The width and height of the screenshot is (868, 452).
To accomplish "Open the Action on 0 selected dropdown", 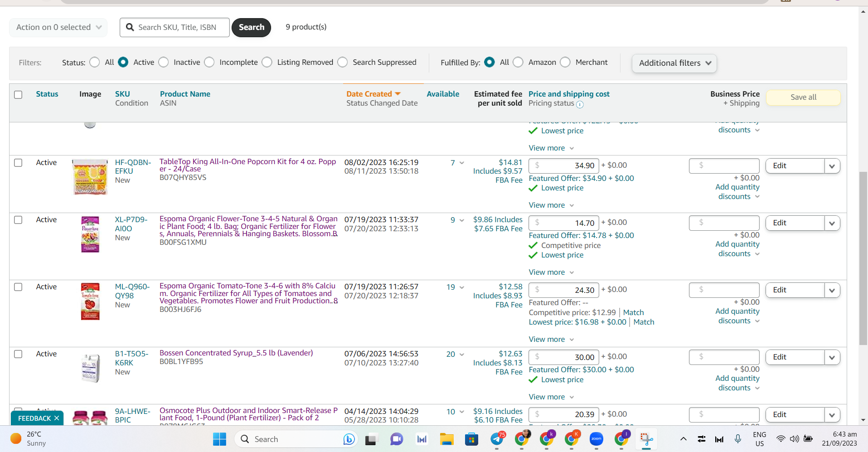I will pos(58,27).
